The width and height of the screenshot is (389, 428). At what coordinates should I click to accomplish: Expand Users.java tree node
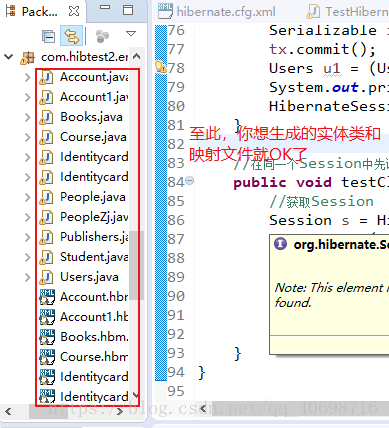click(28, 277)
